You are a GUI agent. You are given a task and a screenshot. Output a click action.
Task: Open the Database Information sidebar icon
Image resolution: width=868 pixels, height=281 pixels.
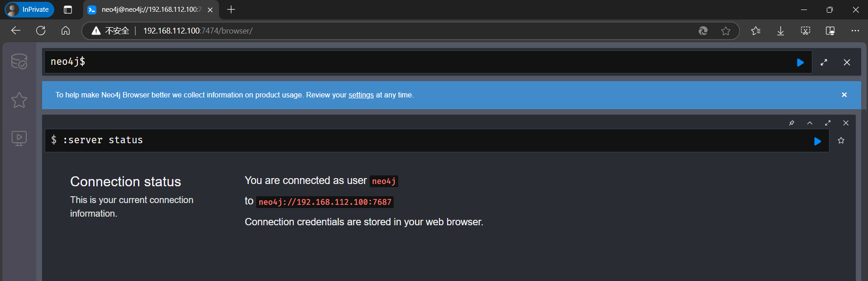19,61
